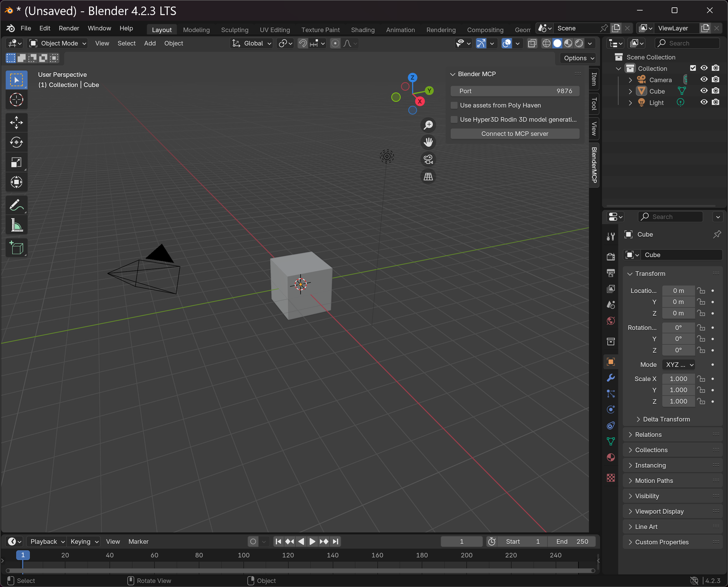Open the Object Data green triangle tab

pos(611,441)
